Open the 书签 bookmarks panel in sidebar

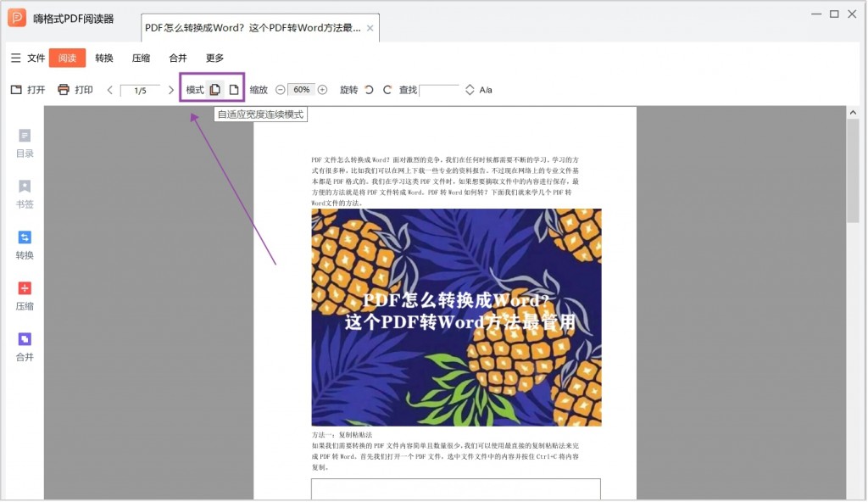pyautogui.click(x=25, y=194)
